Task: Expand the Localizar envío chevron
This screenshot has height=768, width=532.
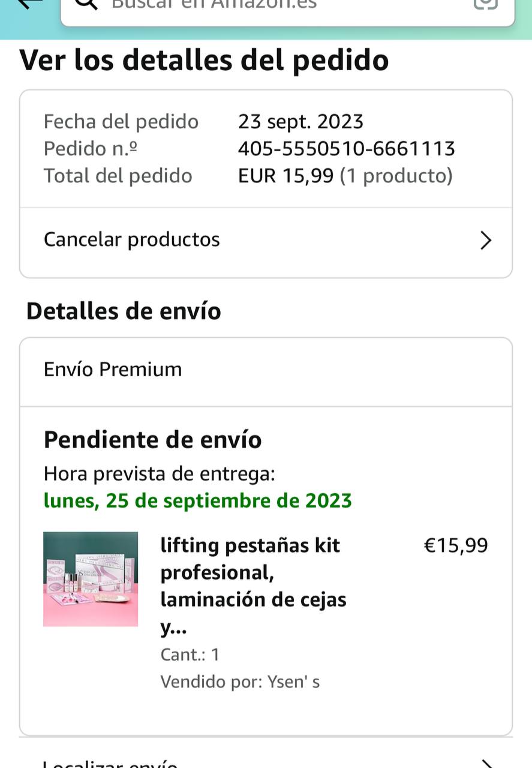Action: coord(487,763)
